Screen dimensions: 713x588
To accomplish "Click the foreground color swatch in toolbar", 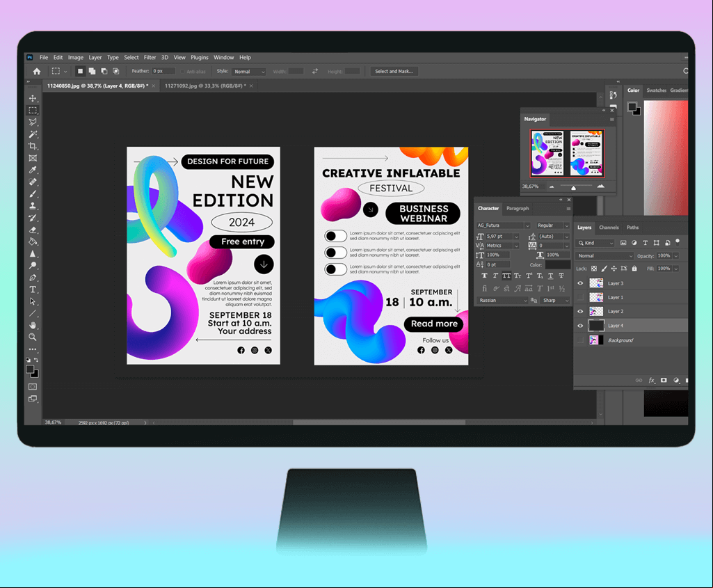I will [30, 370].
